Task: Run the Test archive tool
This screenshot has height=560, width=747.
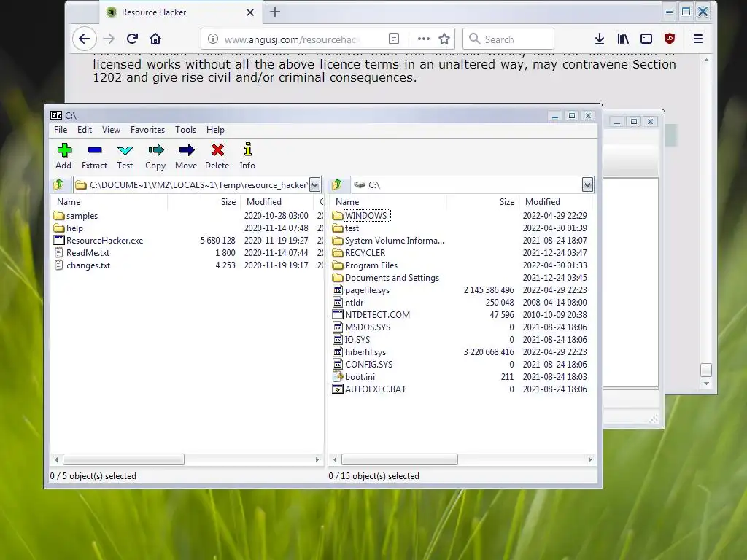Action: (125, 156)
